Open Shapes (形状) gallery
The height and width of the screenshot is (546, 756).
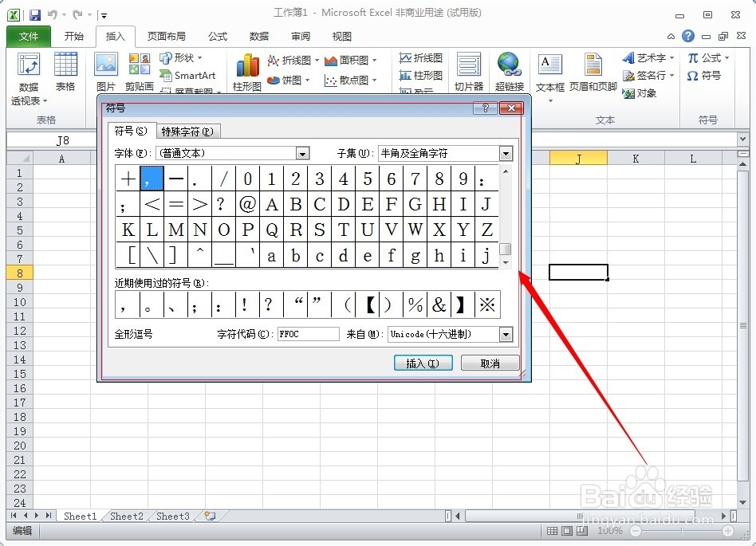pos(181,58)
